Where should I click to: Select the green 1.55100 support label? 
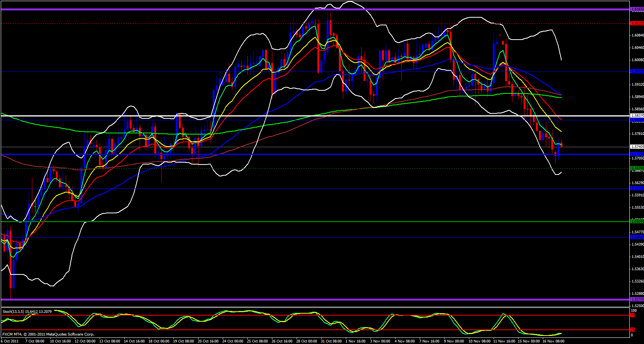pos(637,221)
